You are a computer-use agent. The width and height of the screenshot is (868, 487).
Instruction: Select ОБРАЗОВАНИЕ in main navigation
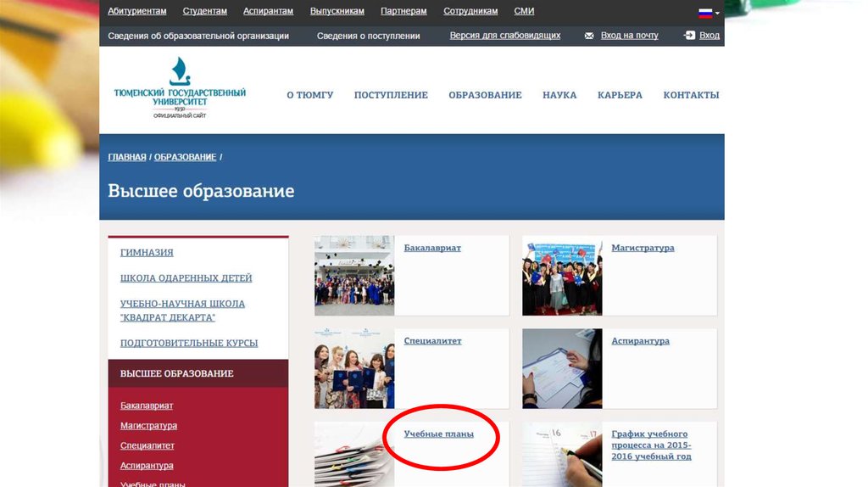[485, 95]
